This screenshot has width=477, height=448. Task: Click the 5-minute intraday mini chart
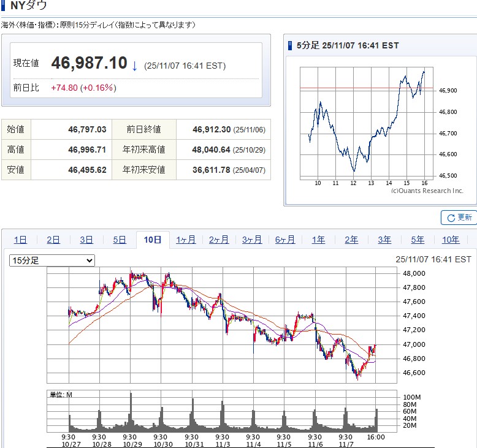tap(367, 123)
